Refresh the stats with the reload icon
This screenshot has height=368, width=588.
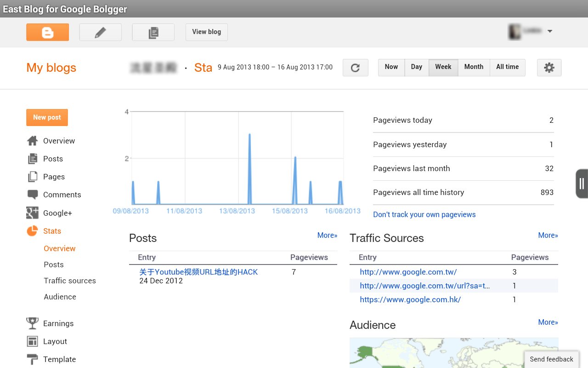tap(355, 68)
